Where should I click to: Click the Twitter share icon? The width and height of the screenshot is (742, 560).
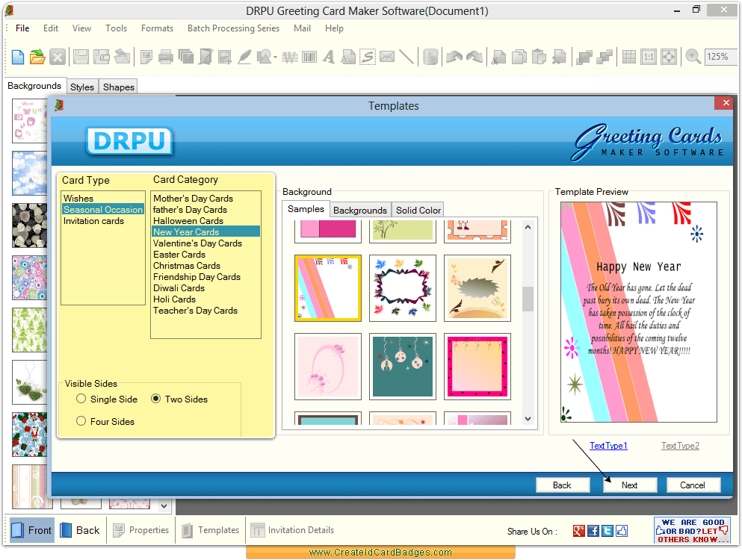pyautogui.click(x=607, y=531)
